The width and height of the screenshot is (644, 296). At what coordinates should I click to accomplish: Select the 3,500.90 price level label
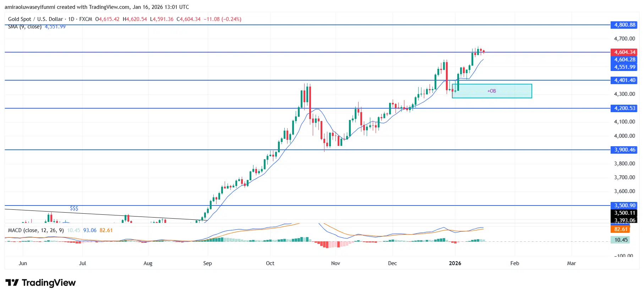tap(624, 205)
